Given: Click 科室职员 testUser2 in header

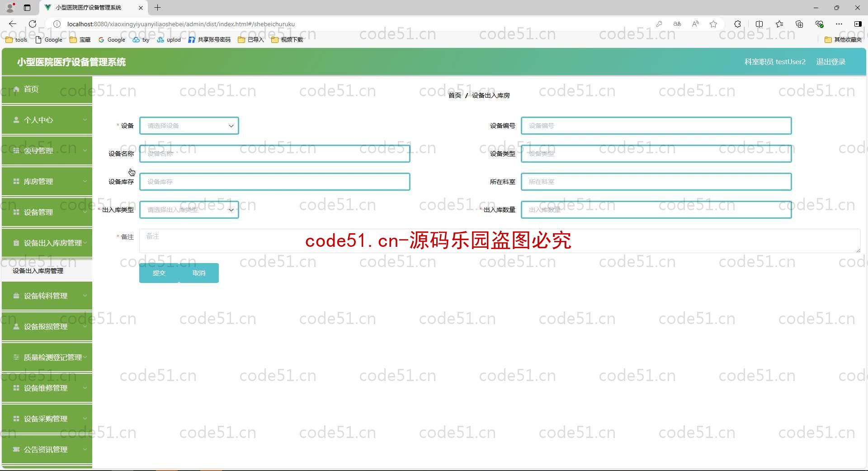Looking at the screenshot, I should (775, 62).
